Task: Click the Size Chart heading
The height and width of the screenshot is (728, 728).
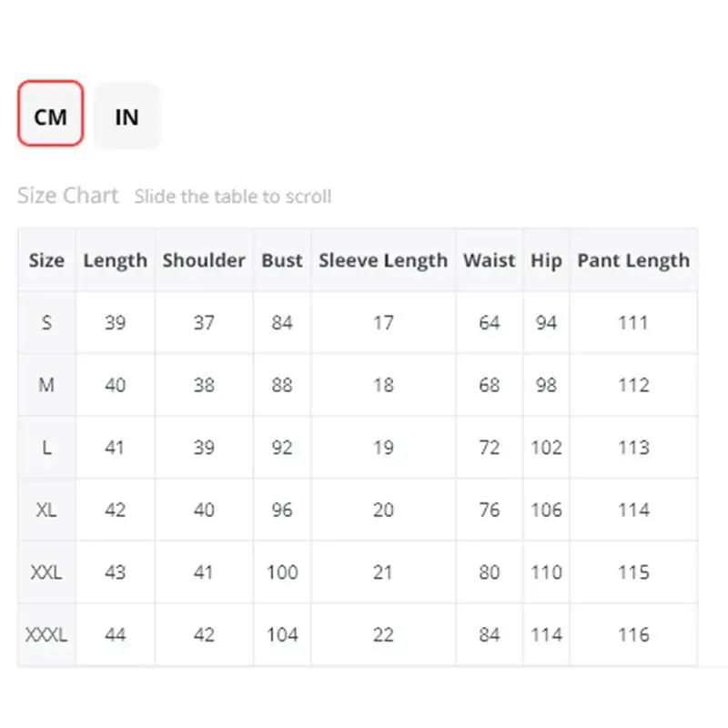Action: [x=68, y=196]
